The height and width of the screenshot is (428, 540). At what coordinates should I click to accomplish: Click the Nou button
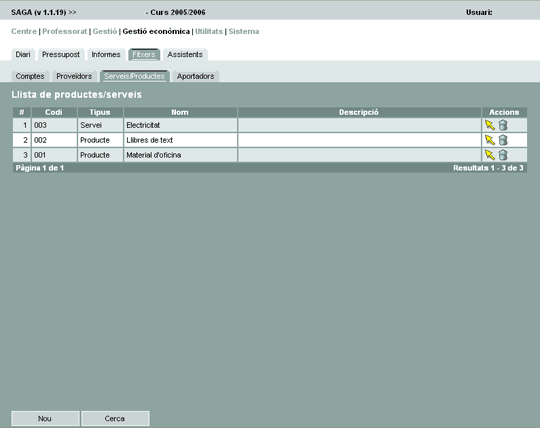[x=45, y=418]
